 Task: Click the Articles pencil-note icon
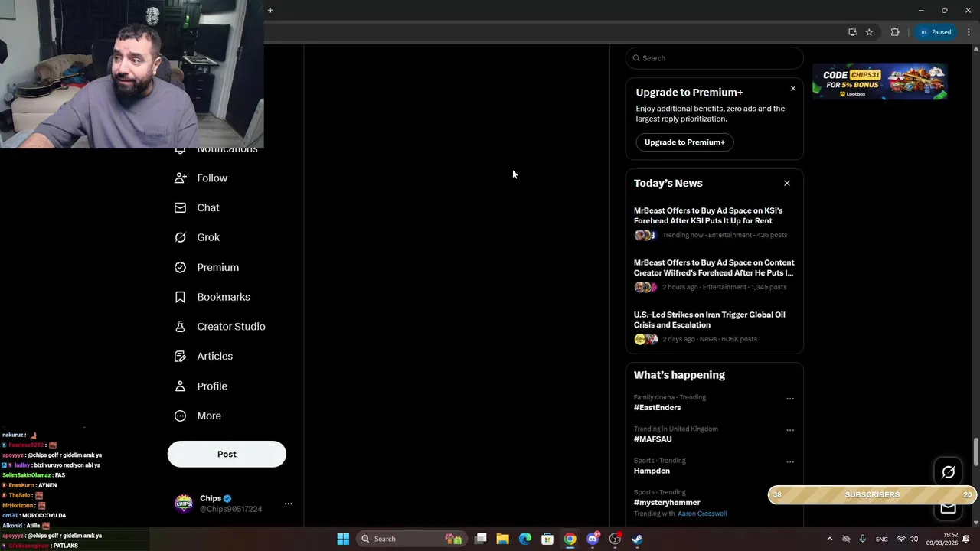pos(180,356)
